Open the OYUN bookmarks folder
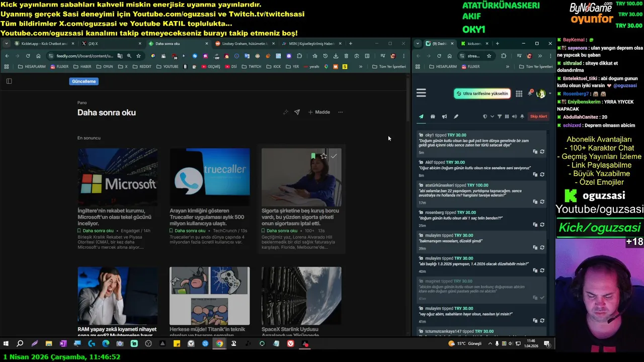The width and height of the screenshot is (644, 362). click(104, 66)
